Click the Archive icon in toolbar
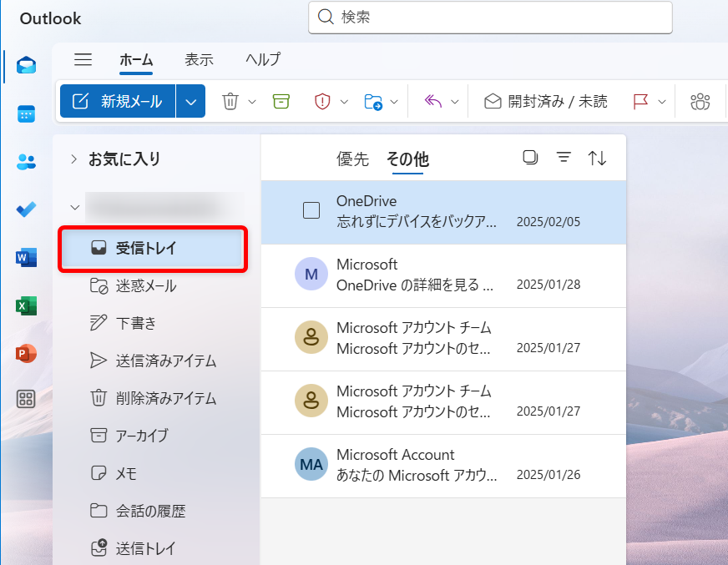 [x=281, y=101]
